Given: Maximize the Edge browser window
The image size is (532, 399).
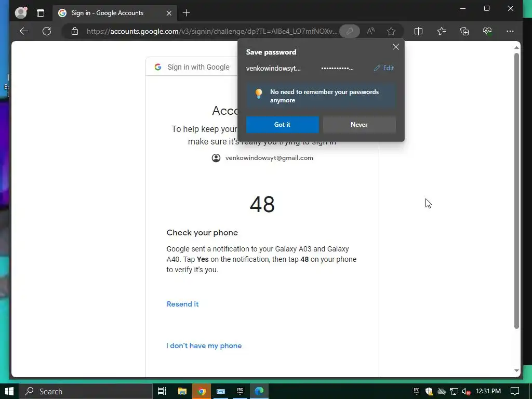Looking at the screenshot, I should click(x=486, y=8).
